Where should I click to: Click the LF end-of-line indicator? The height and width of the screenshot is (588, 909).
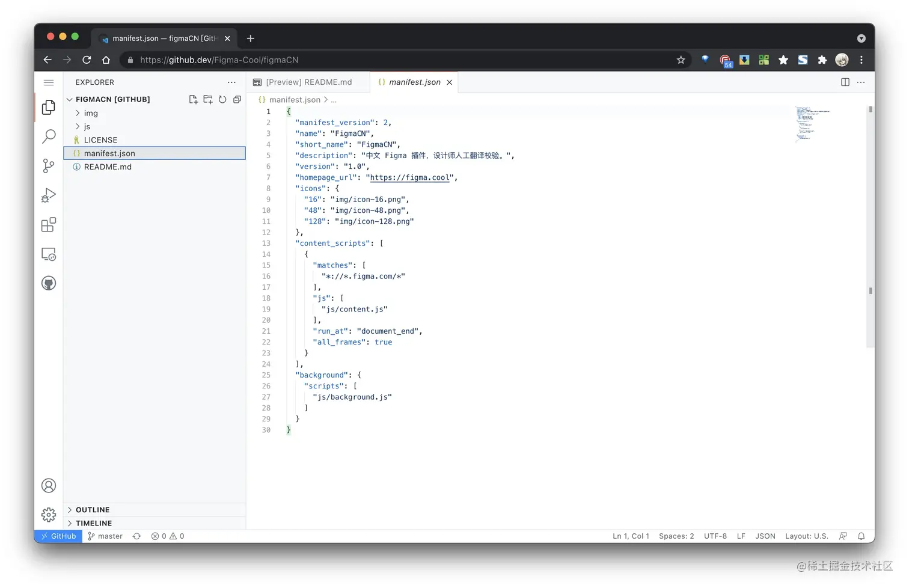(x=741, y=536)
